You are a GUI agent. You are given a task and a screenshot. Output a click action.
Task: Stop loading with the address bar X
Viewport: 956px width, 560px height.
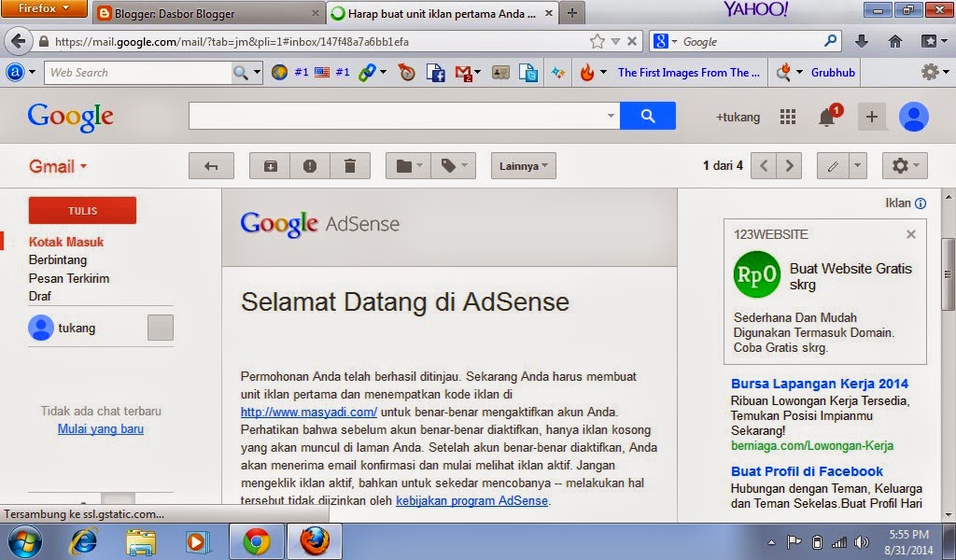point(632,41)
